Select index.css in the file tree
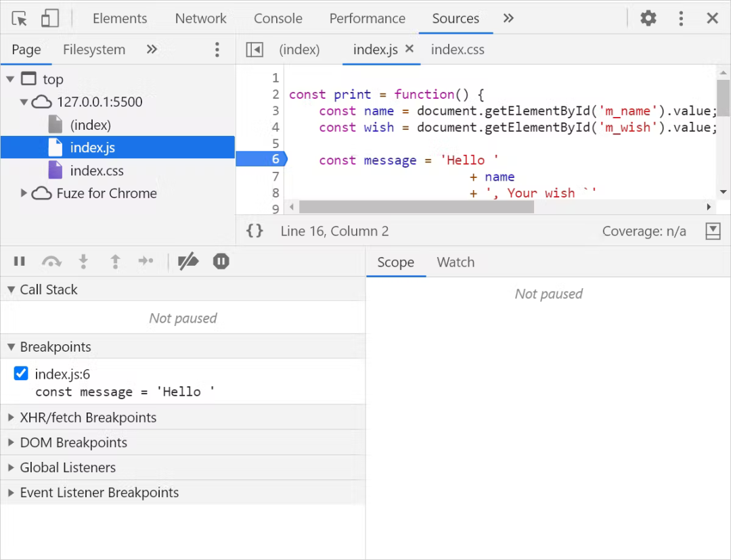 (x=96, y=170)
